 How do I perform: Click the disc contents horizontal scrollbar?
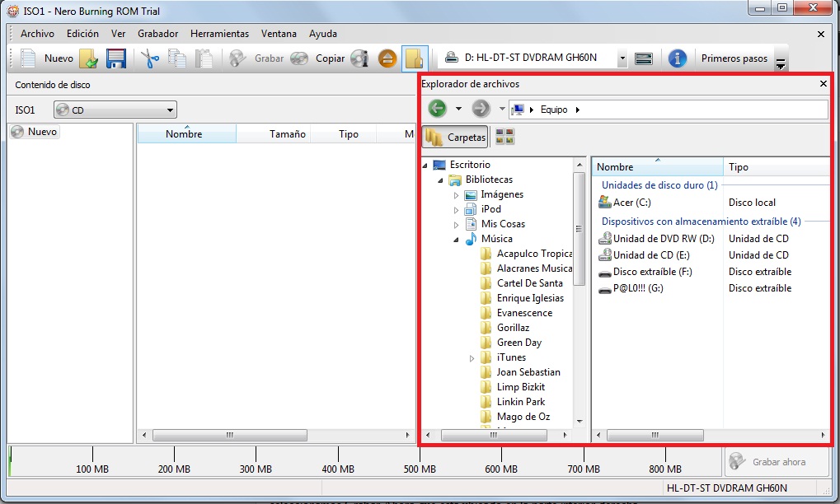230,435
